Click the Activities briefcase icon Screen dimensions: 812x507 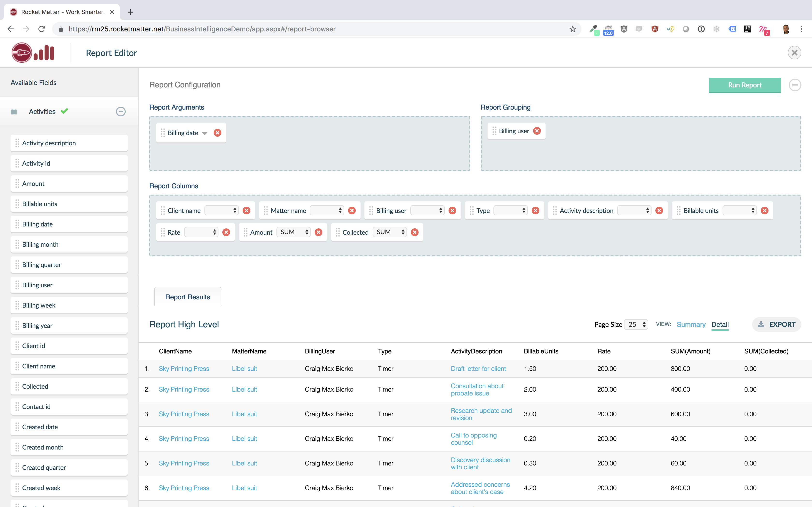(x=14, y=111)
